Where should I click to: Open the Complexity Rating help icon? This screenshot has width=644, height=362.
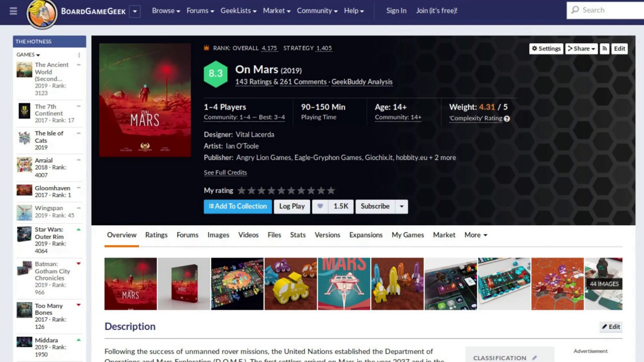(x=507, y=119)
